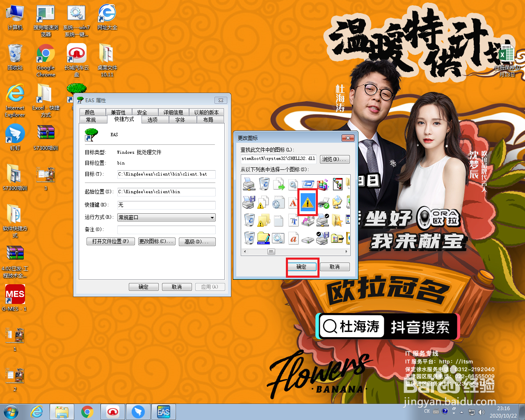Select the tree diagram icon

[338, 184]
